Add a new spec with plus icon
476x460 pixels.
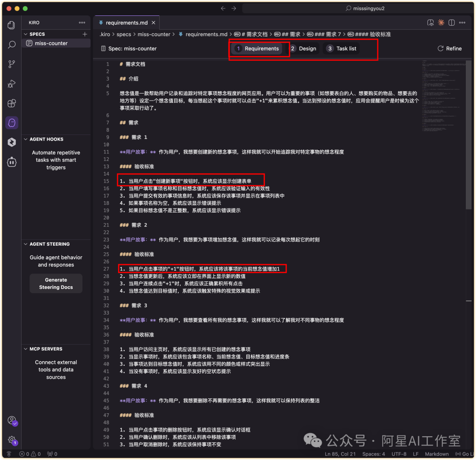pos(85,34)
